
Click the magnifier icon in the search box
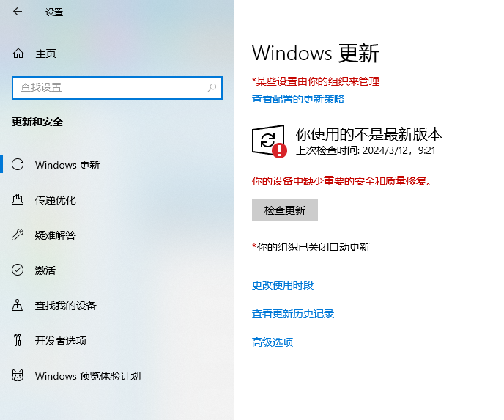coord(212,87)
